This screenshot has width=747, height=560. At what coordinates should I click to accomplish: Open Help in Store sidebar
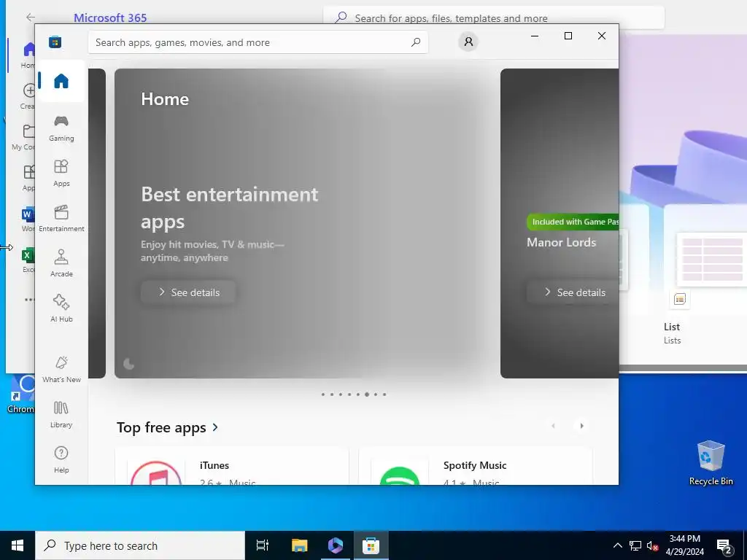click(x=61, y=460)
